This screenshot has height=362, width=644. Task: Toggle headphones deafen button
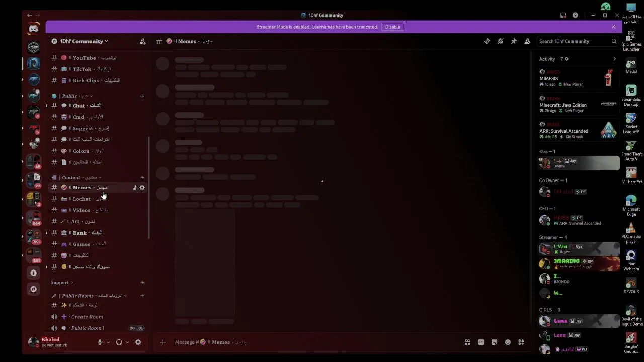(x=119, y=342)
